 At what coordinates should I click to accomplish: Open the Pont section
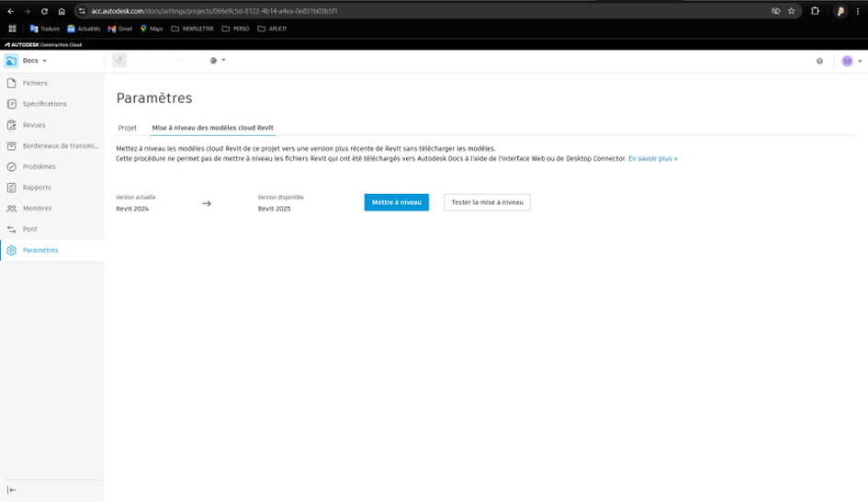(30, 229)
